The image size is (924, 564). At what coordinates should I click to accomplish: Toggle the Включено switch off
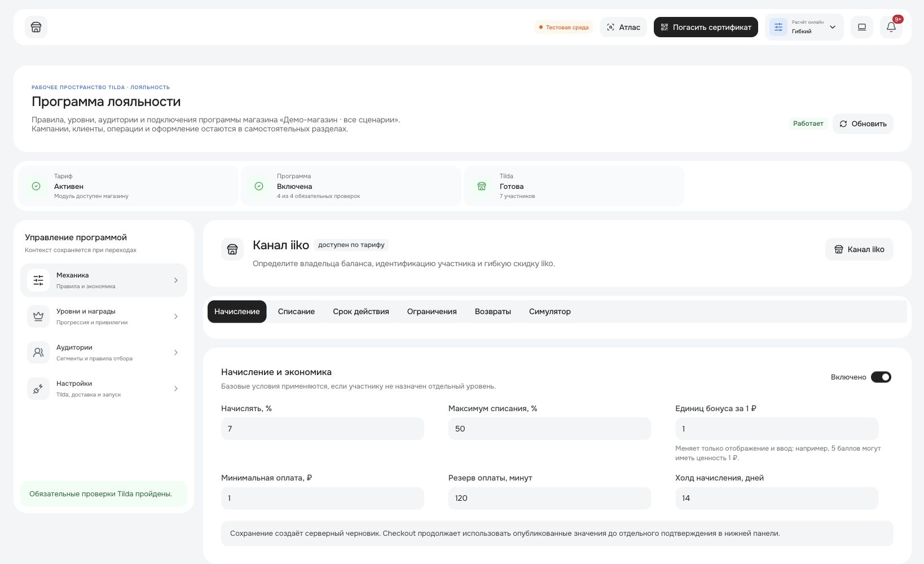pyautogui.click(x=881, y=377)
